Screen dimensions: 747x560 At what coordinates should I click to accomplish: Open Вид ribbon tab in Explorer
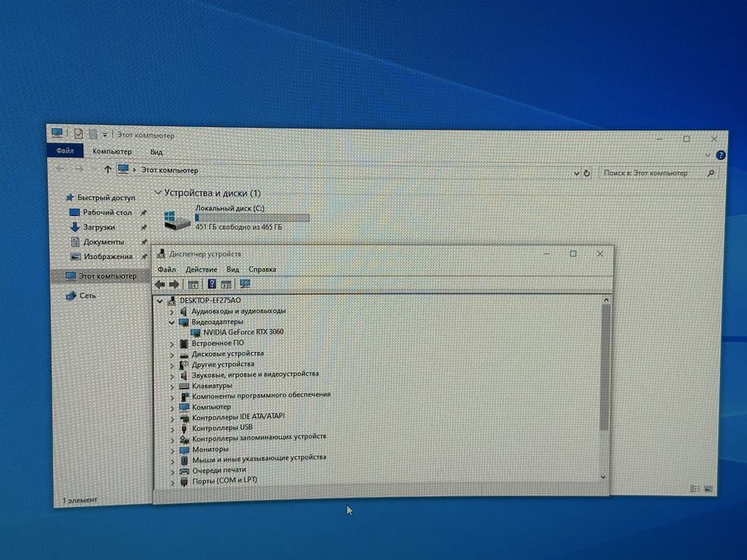pos(156,152)
